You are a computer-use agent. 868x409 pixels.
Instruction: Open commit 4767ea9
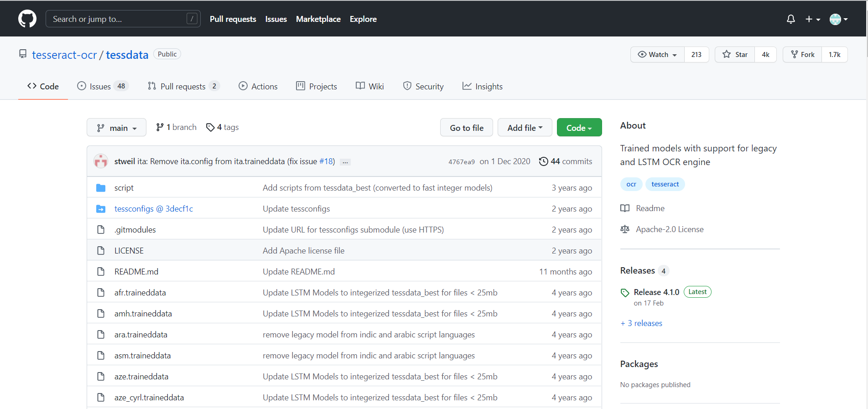(x=462, y=162)
